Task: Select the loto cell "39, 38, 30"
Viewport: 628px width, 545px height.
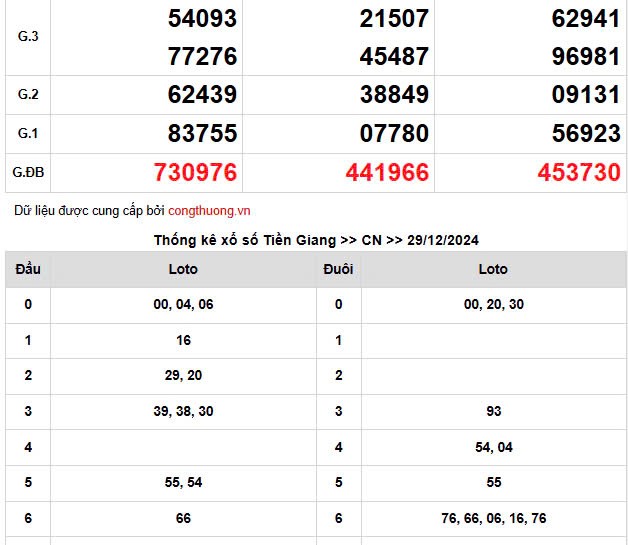Action: (x=184, y=411)
